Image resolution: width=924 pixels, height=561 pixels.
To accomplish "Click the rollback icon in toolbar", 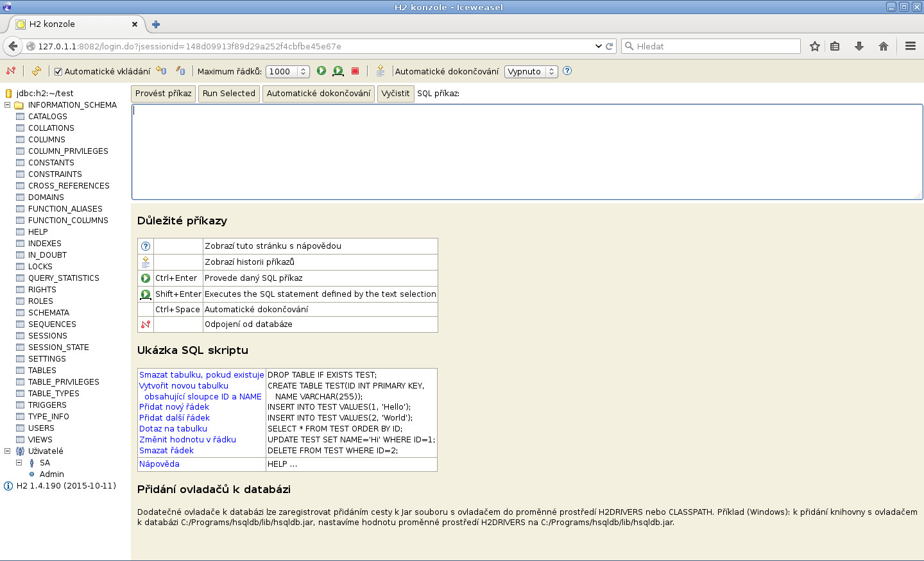I will coord(181,71).
